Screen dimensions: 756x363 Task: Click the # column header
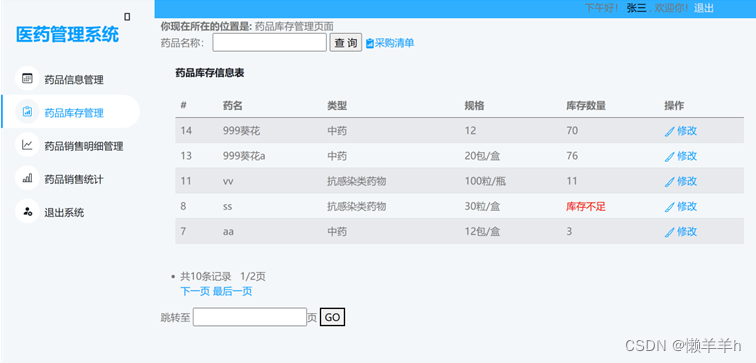point(184,106)
